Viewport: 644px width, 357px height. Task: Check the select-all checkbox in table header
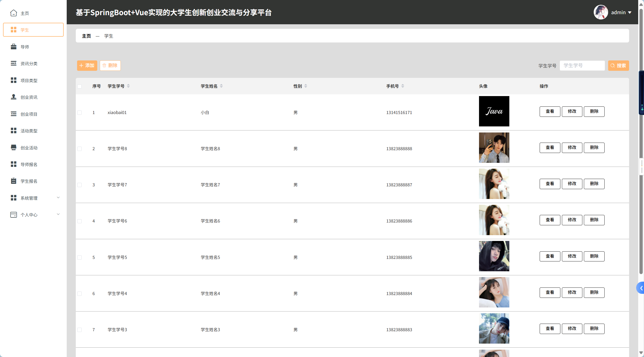[80, 86]
